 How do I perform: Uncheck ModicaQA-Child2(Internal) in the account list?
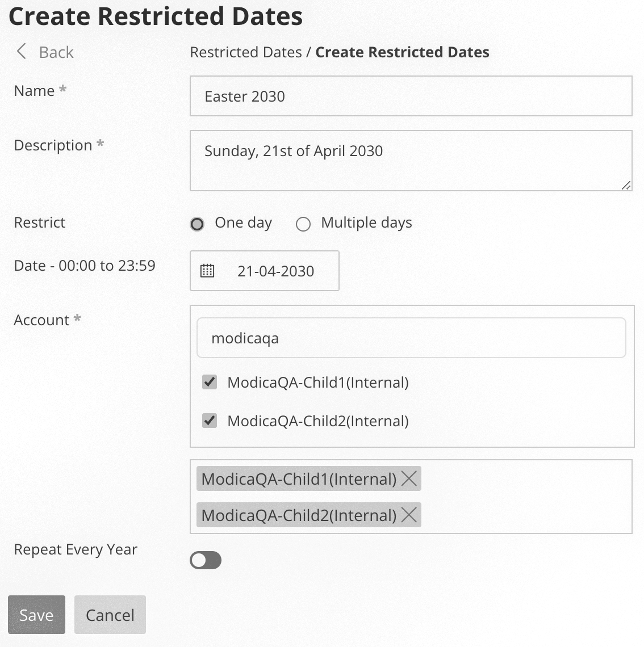tap(209, 421)
